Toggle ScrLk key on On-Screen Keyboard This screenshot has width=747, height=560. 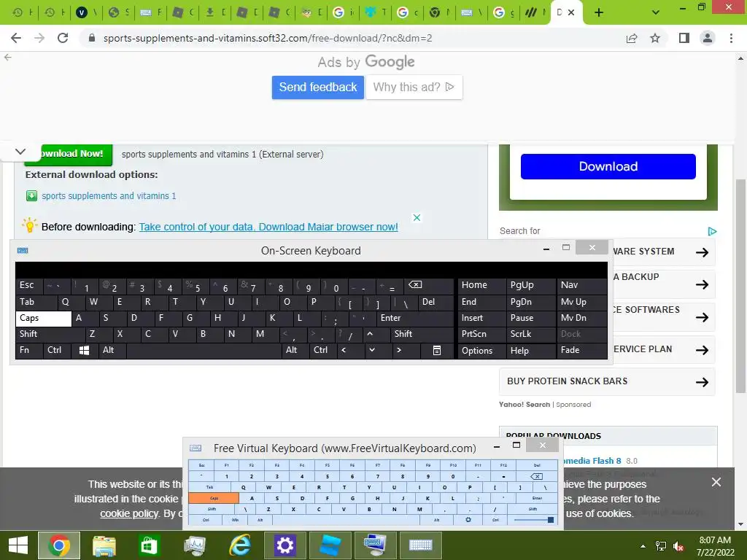point(530,334)
